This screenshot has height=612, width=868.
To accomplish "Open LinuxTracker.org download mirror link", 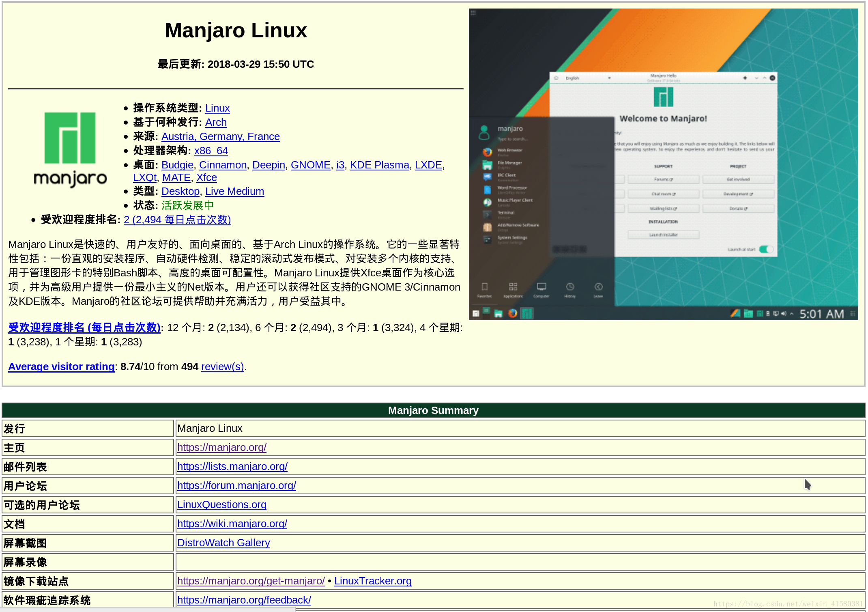I will tap(373, 581).
